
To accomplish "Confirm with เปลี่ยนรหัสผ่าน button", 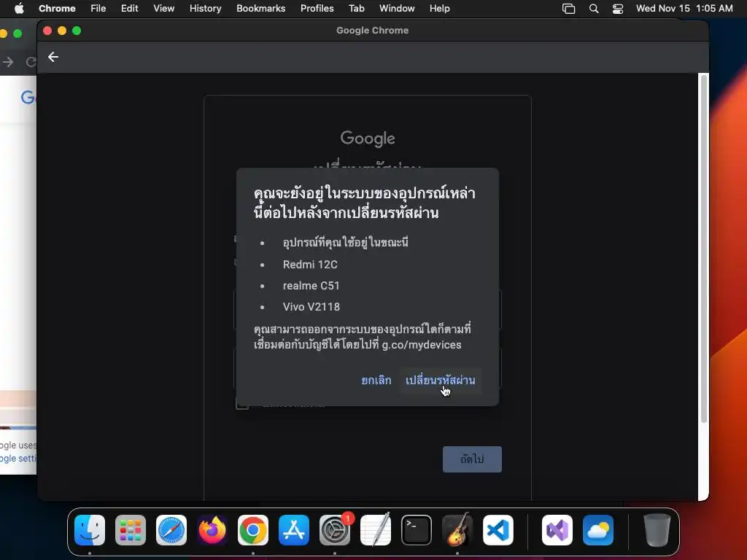I will pyautogui.click(x=440, y=381).
